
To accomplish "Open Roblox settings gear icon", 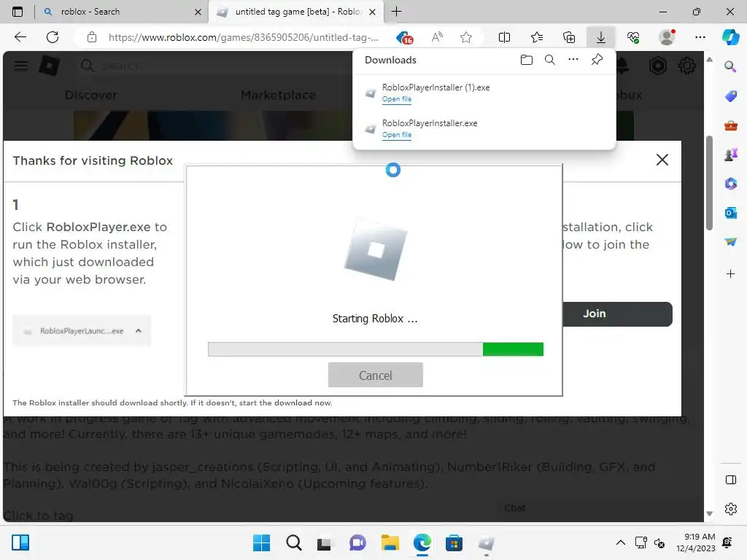I will (x=686, y=65).
